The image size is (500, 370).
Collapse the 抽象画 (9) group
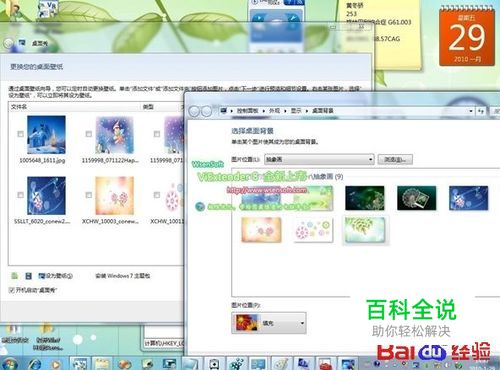(x=325, y=176)
